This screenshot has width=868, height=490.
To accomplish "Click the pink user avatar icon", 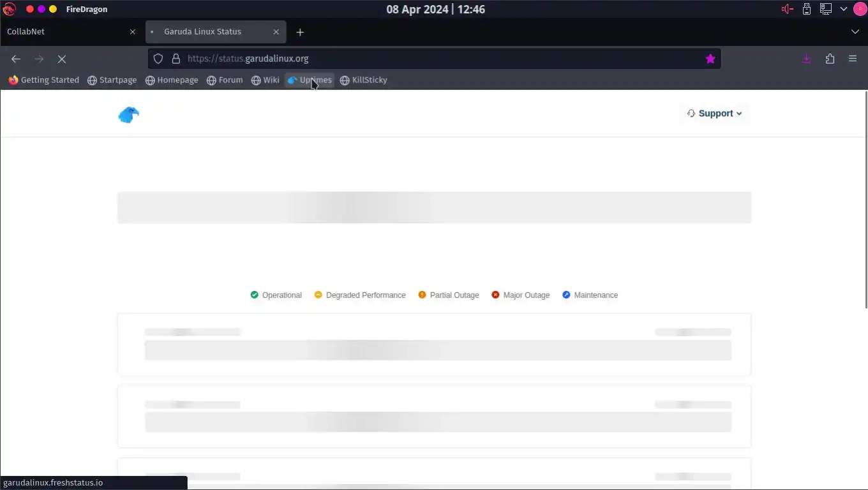I will coord(860,9).
